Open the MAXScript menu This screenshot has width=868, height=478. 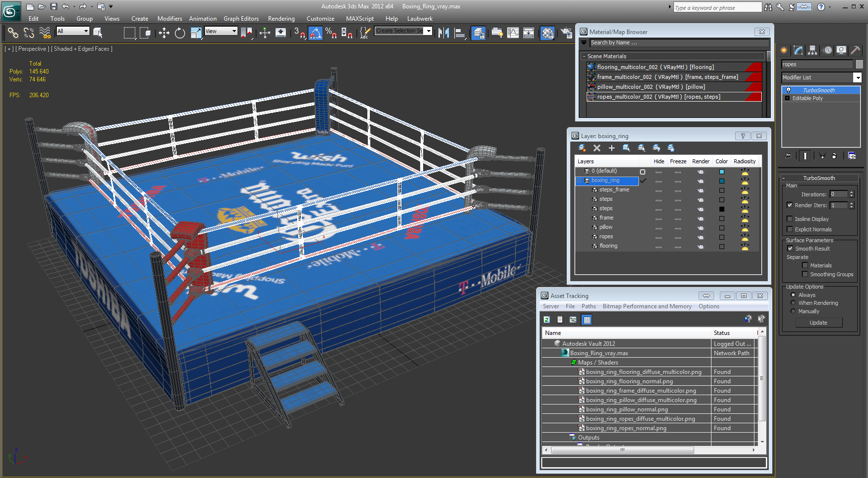tap(360, 19)
